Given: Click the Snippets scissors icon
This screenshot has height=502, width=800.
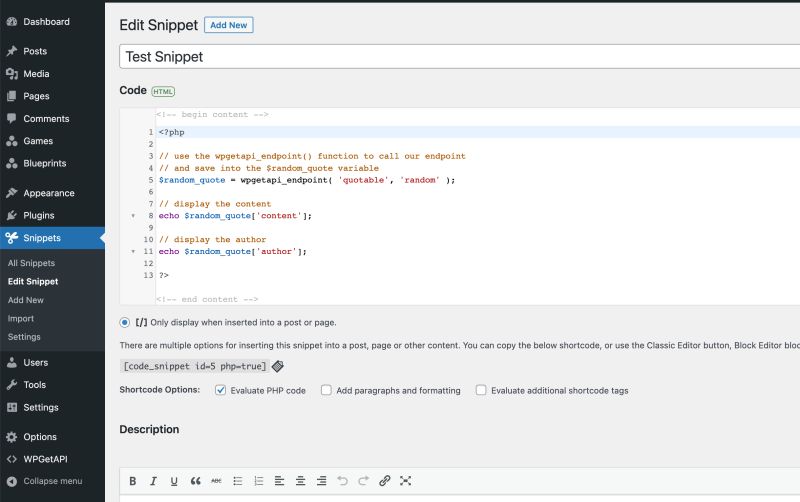Looking at the screenshot, I should point(12,238).
